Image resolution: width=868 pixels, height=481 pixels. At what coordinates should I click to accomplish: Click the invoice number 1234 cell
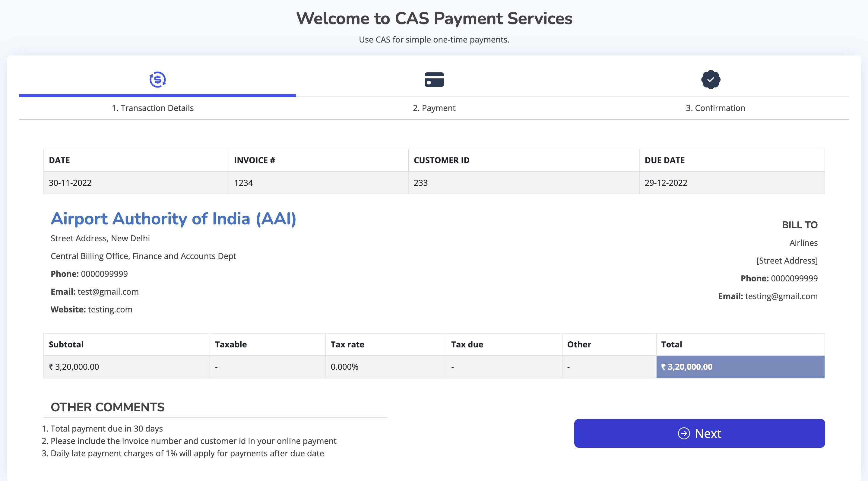click(319, 183)
